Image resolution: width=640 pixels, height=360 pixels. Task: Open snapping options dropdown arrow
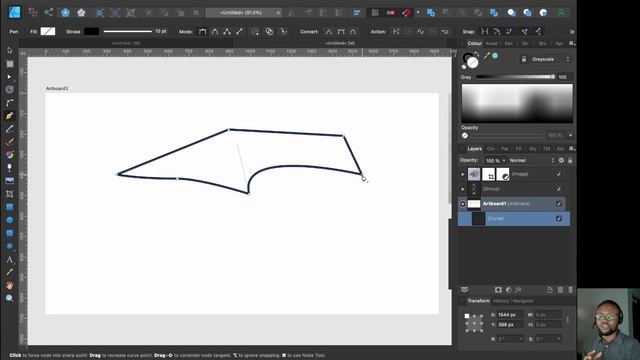point(418,13)
